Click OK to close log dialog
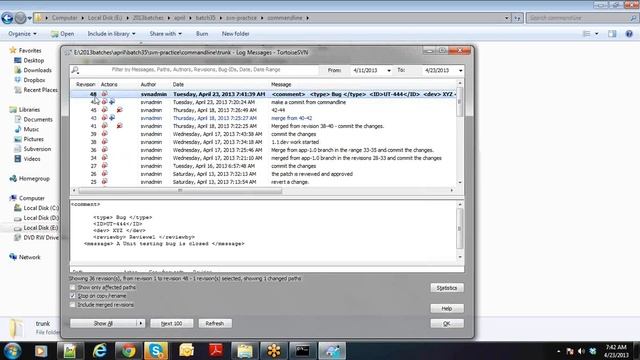This screenshot has height=360, width=640. 447,324
